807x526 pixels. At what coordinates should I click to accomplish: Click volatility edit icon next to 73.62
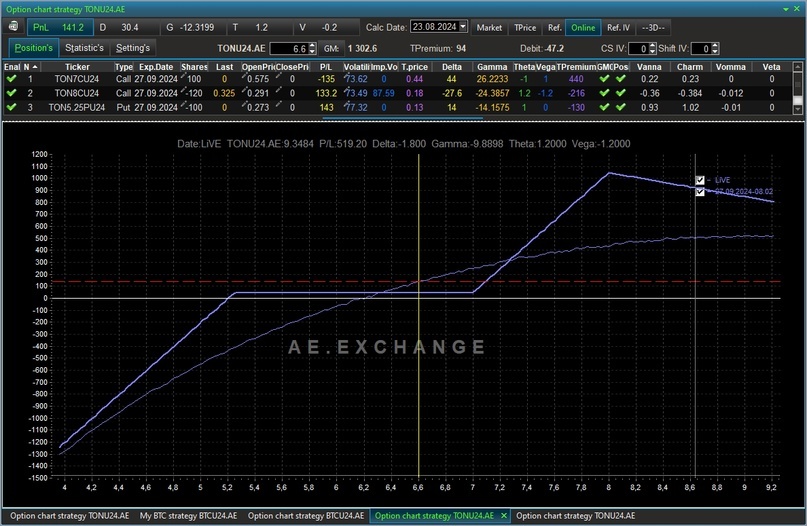(x=346, y=76)
